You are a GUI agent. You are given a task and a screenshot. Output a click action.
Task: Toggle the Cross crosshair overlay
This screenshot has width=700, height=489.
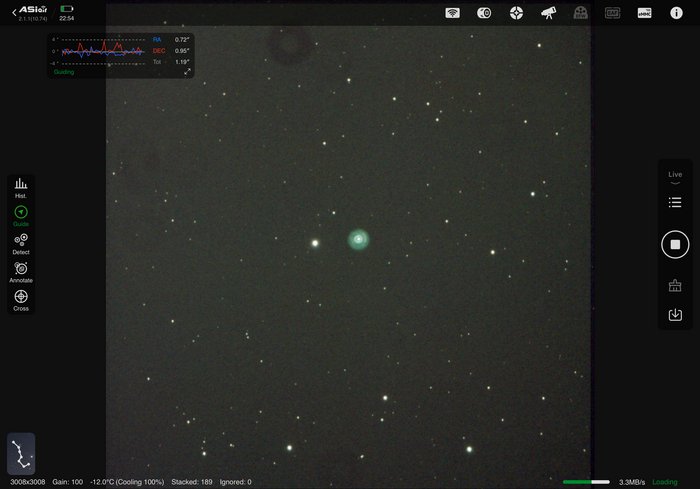[21, 301]
